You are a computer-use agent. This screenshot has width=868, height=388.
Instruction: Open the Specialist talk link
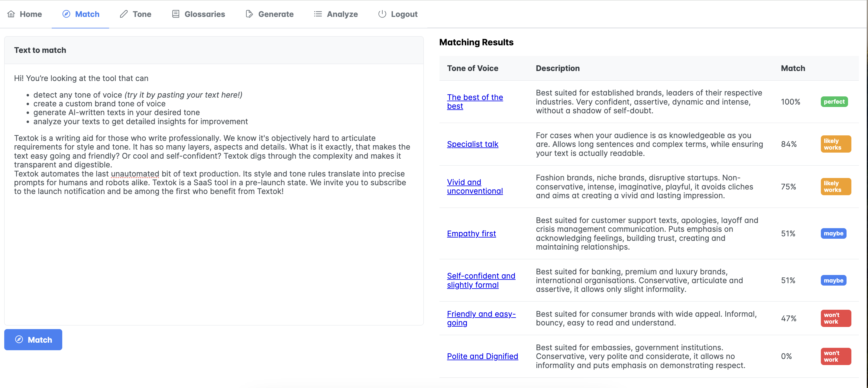[x=472, y=144]
